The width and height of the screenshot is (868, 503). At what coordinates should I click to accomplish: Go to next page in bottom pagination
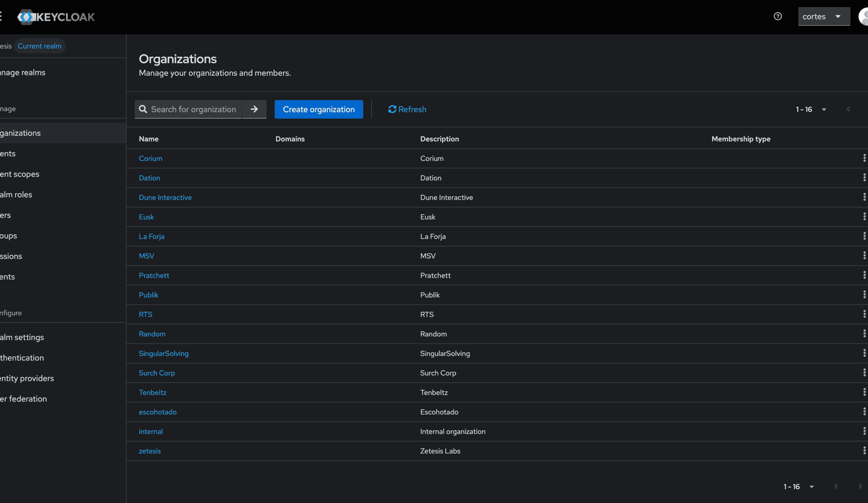click(860, 487)
